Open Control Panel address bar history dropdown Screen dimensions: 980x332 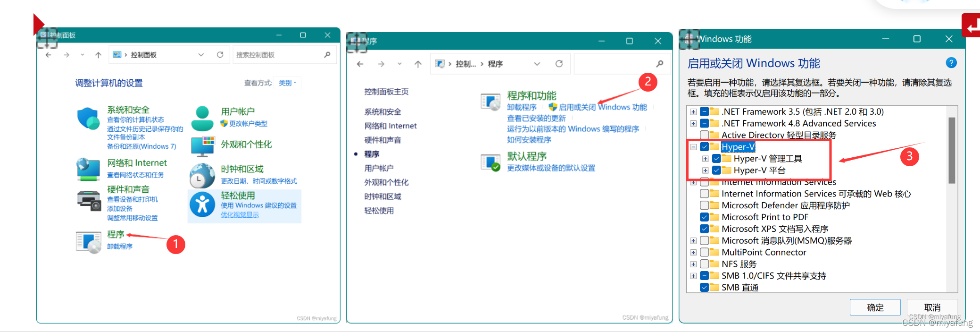point(201,55)
